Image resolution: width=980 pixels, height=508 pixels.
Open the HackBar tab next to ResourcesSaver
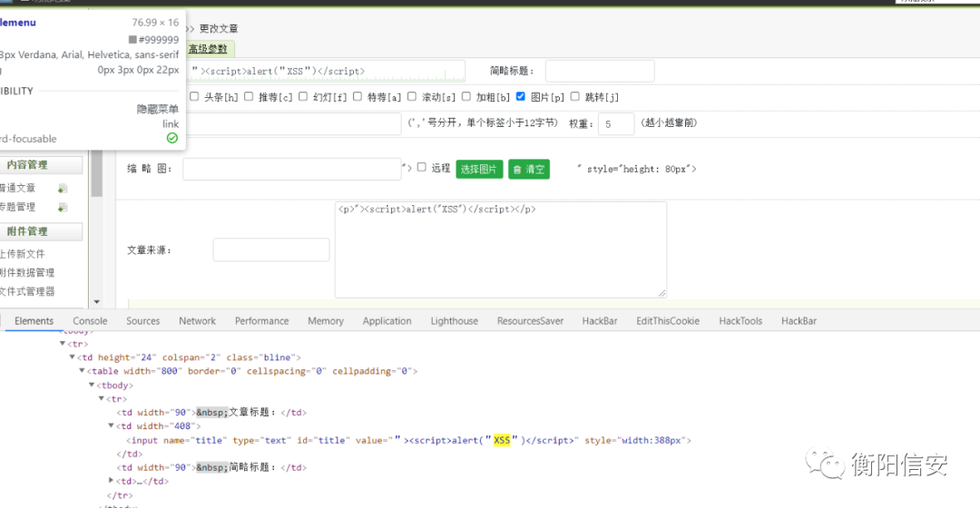(600, 320)
